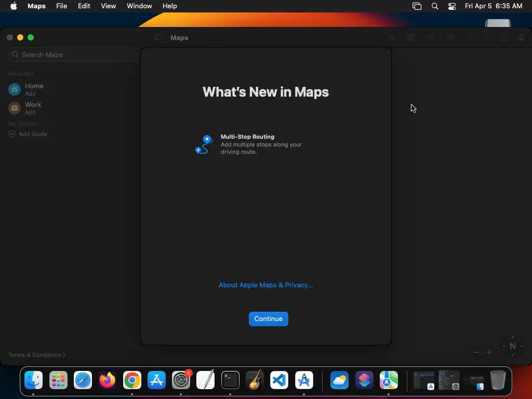
Task: Click the compass showing N
Action: point(513,345)
